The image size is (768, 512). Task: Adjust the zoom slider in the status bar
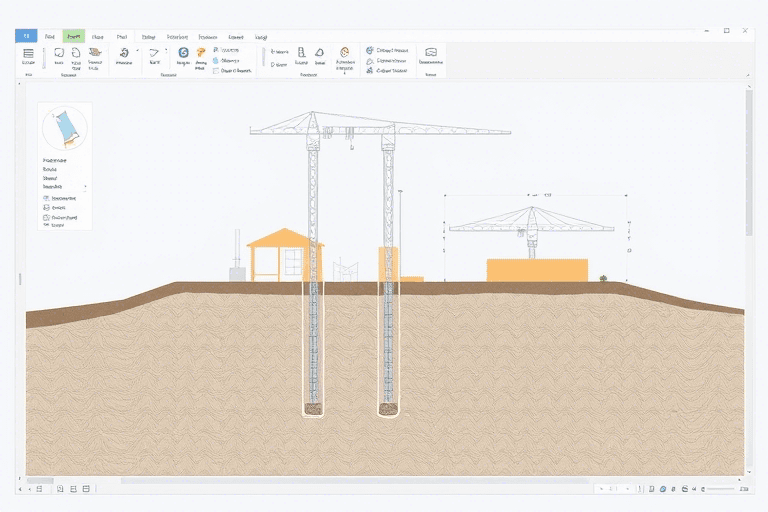pyautogui.click(x=720, y=489)
